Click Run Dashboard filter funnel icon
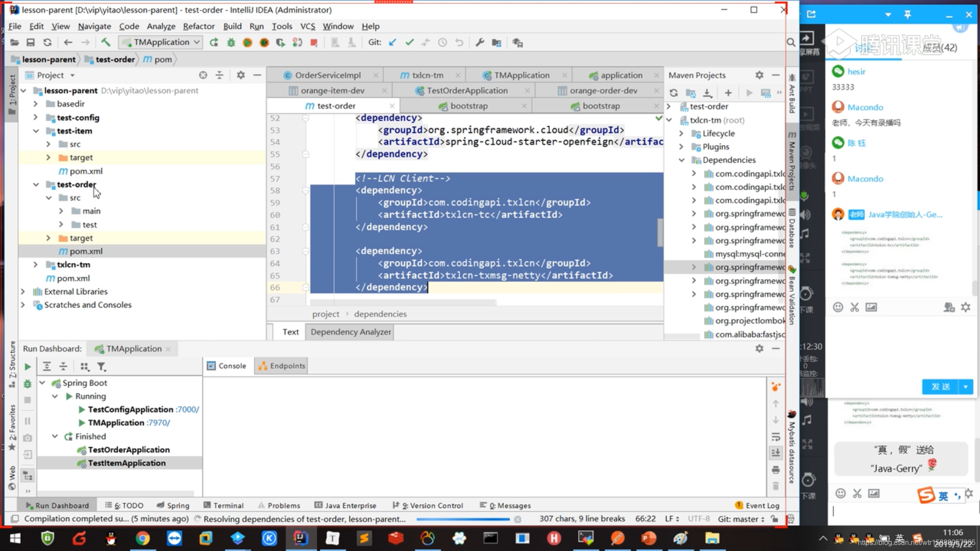Screen dimensions: 980x551 pos(102,366)
